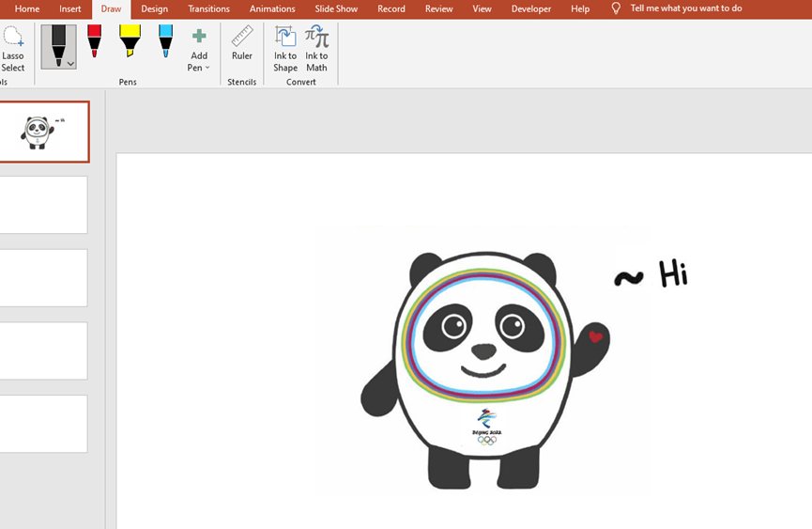Open the Transitions tab
Image resolution: width=812 pixels, height=529 pixels.
(208, 8)
